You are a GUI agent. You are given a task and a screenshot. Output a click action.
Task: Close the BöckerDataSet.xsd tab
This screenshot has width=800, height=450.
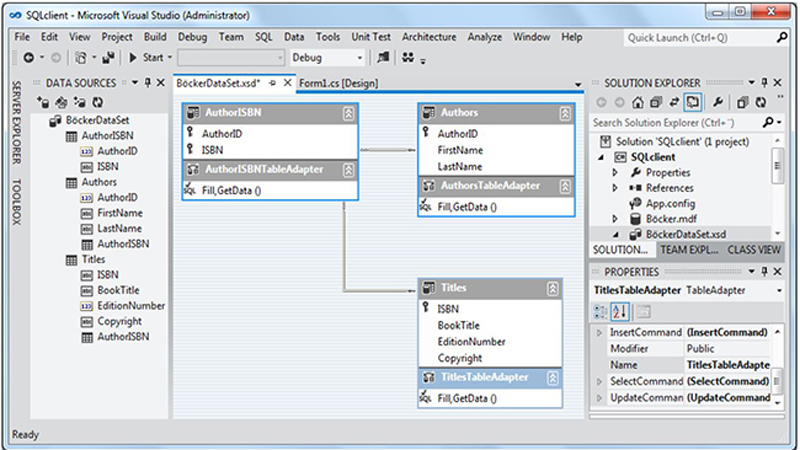(286, 83)
